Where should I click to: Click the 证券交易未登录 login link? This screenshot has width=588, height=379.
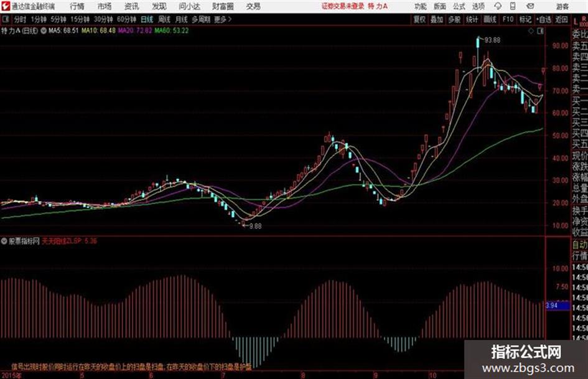pos(343,6)
